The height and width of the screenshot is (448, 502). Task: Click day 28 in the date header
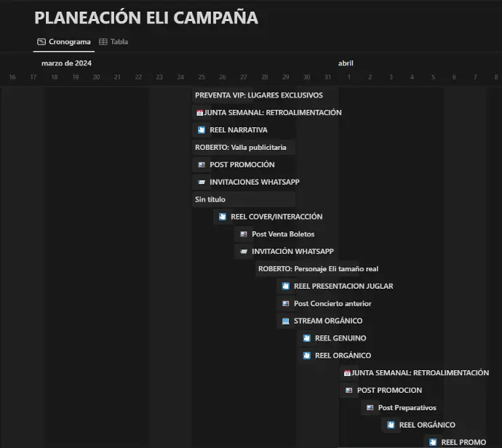(264, 77)
